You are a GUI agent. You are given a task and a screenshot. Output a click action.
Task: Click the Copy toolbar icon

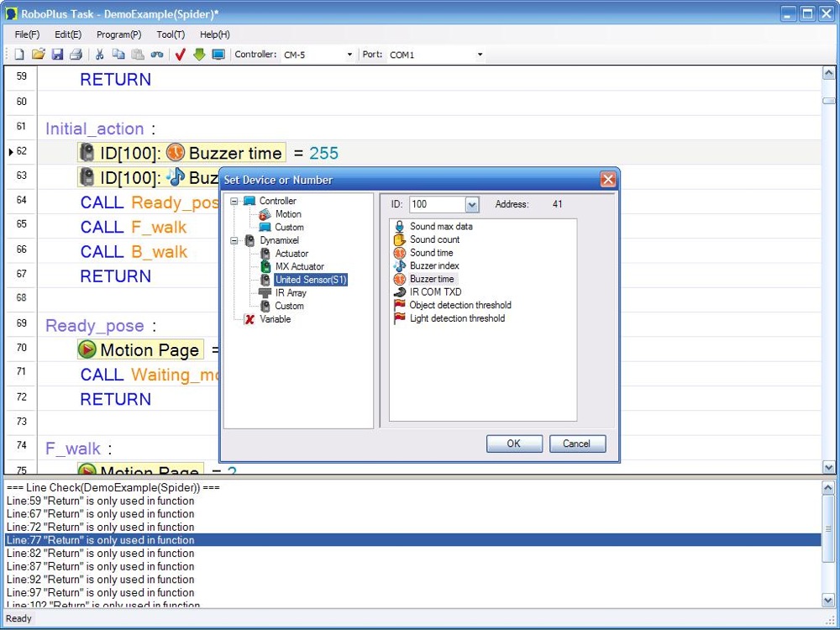click(118, 54)
